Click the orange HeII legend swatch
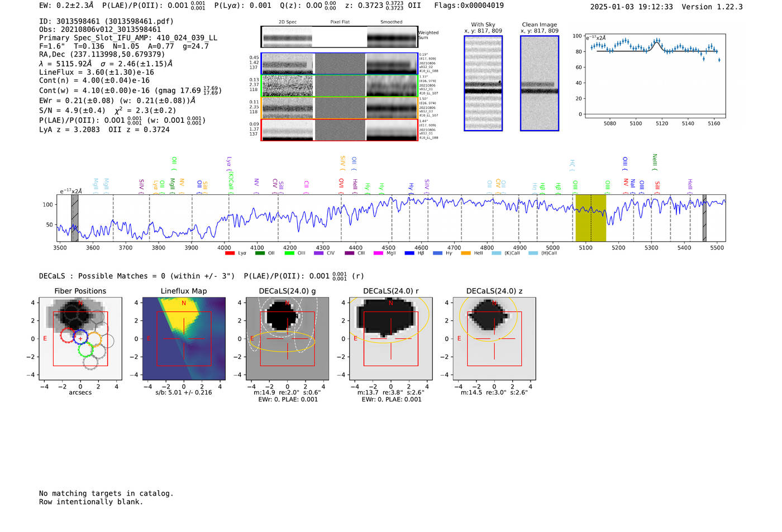The height and width of the screenshot is (532, 782). tap(466, 253)
